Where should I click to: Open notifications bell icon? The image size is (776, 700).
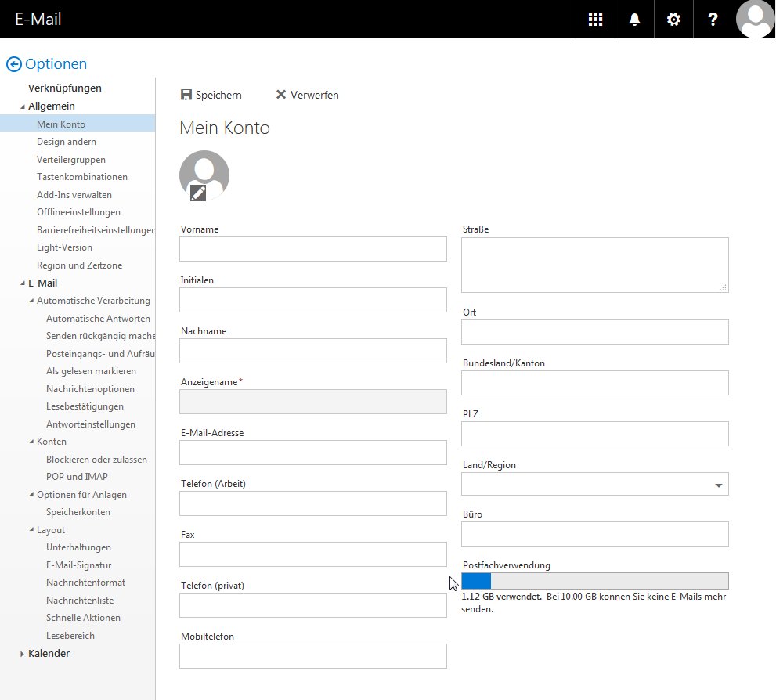point(634,20)
